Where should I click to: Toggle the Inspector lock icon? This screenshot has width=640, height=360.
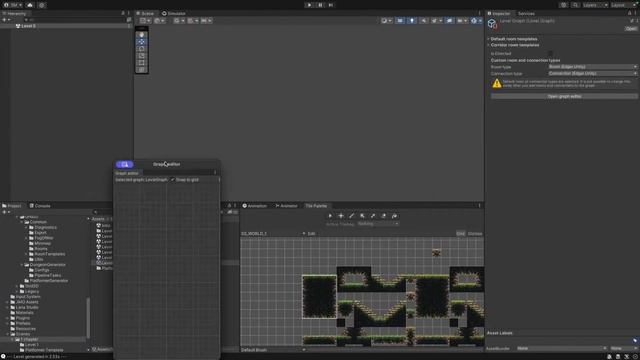point(629,13)
